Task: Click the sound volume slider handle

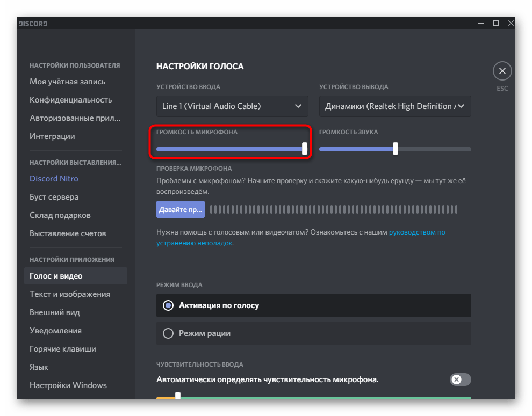Action: pos(396,149)
